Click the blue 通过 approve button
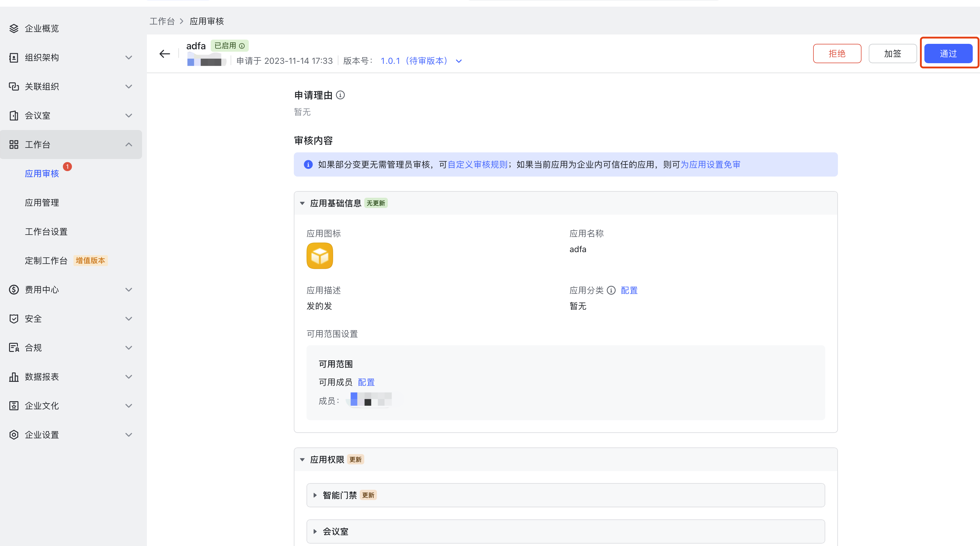Viewport: 980px width, 546px height. (949, 54)
